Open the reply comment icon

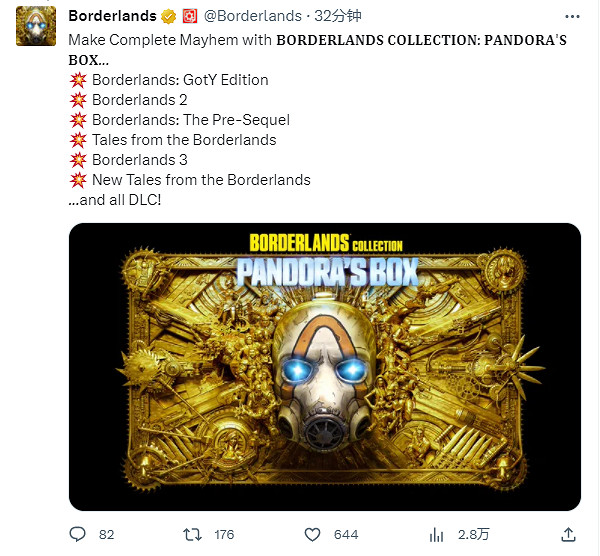pos(78,534)
